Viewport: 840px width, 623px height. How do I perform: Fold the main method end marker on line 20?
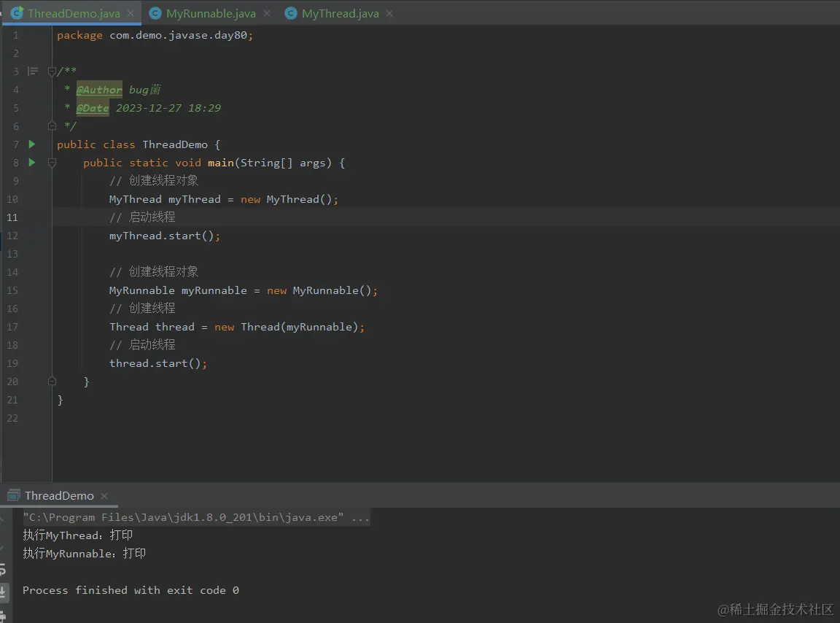(x=52, y=382)
